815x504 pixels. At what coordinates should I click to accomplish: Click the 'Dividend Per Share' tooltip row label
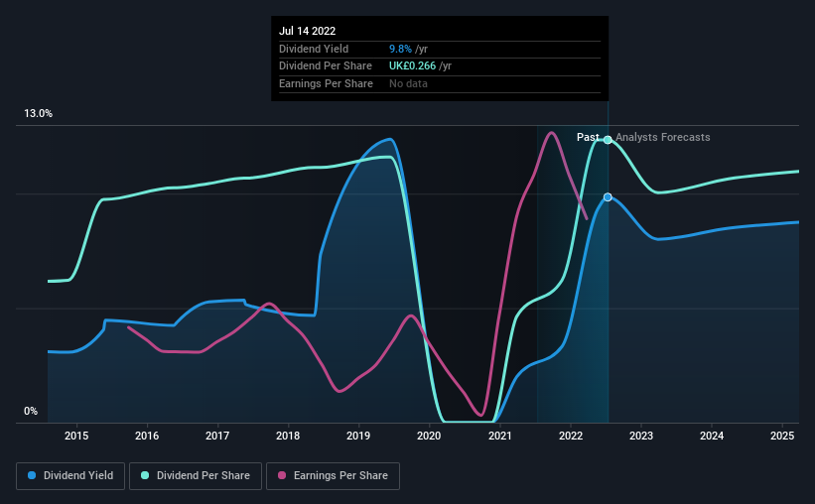[326, 66]
